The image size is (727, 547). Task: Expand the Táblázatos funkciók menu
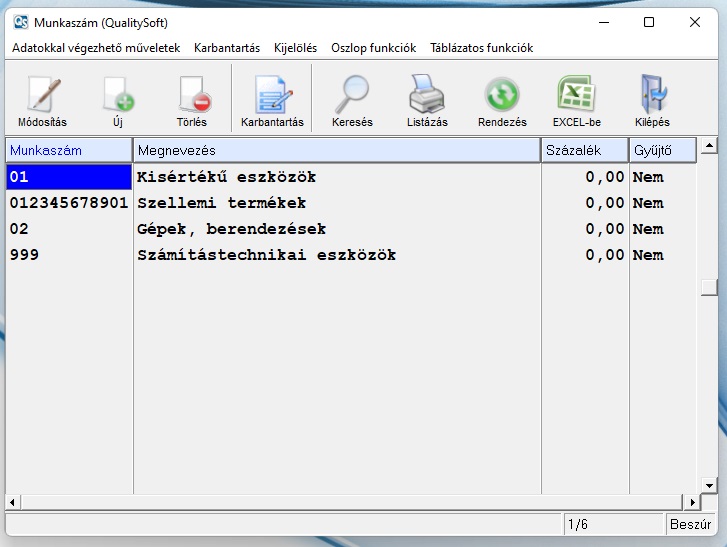(x=481, y=48)
